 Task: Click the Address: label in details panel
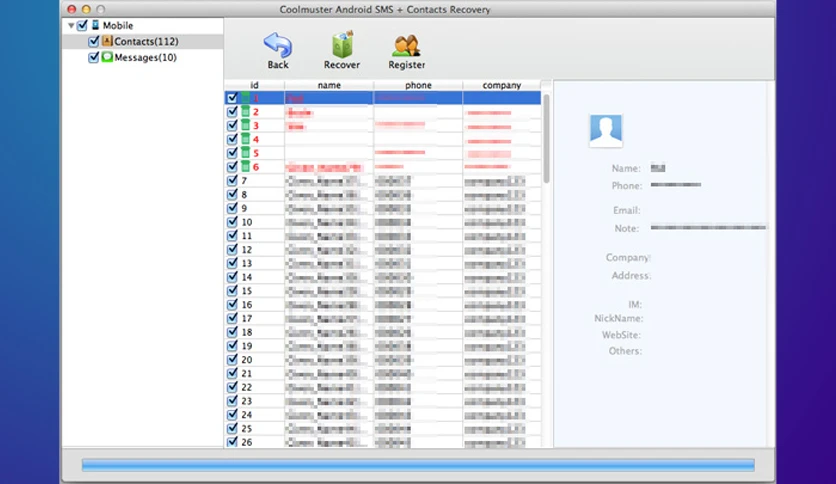[x=631, y=276]
